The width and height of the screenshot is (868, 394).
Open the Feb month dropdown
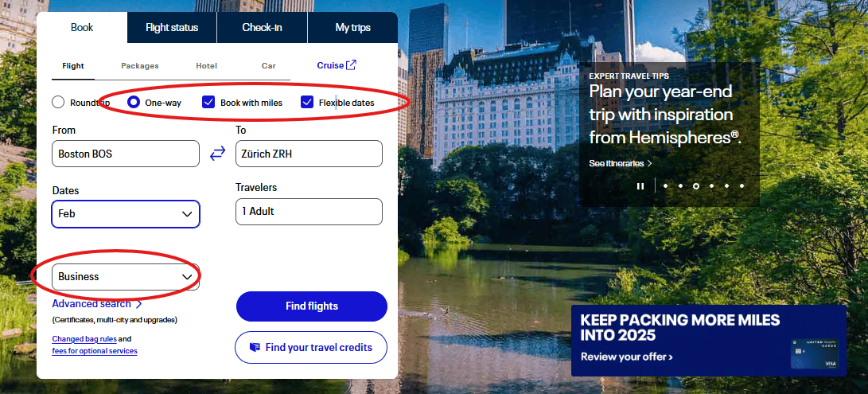126,214
